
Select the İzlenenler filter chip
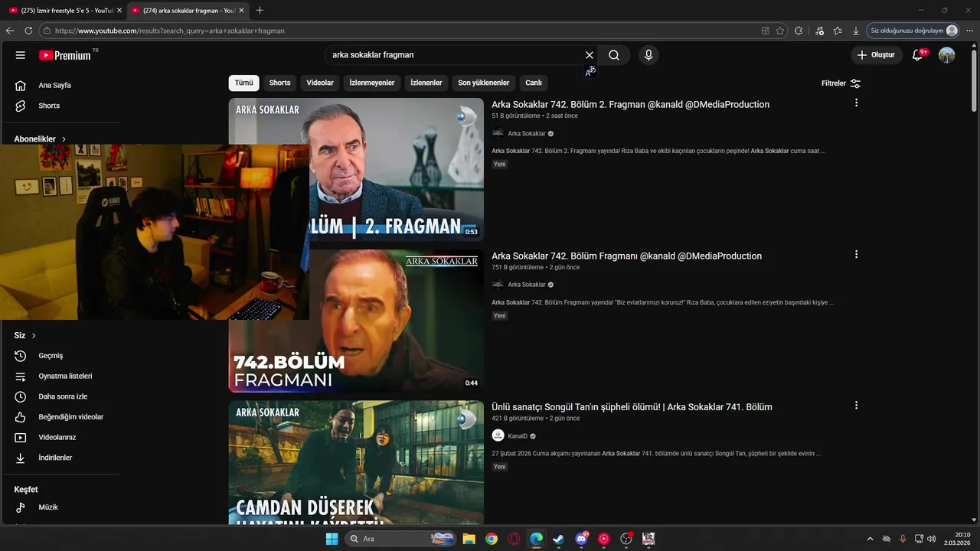(426, 83)
